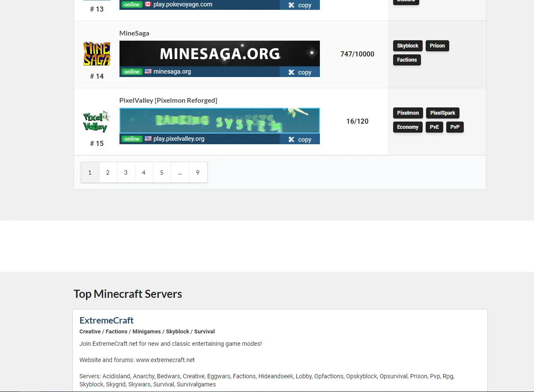The image size is (534, 392).
Task: Go to pagination page 4
Action: pyautogui.click(x=144, y=172)
